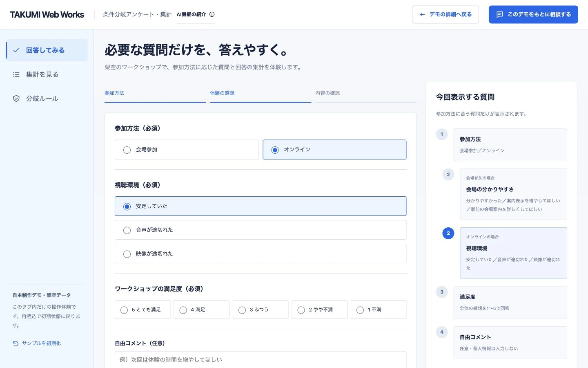Screen dimensions: 588x368
Task: Click the デモの詳細へ戻る button
Action: [x=445, y=14]
